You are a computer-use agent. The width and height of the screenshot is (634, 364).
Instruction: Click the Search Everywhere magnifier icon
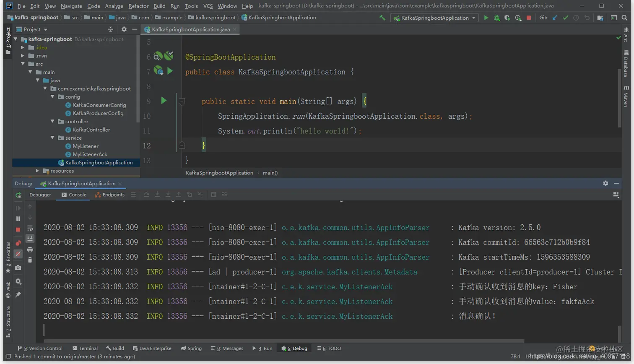[624, 18]
